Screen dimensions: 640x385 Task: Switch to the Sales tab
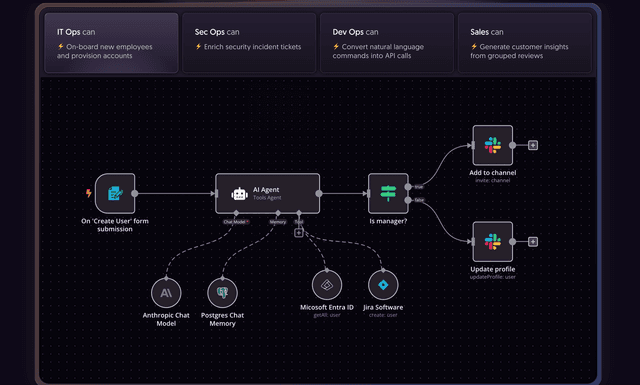pyautogui.click(x=525, y=43)
